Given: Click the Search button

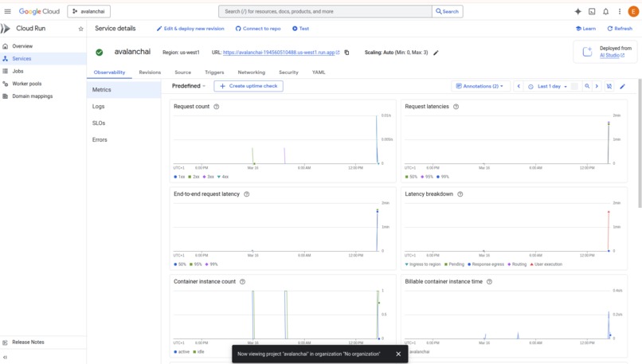Looking at the screenshot, I should [448, 11].
